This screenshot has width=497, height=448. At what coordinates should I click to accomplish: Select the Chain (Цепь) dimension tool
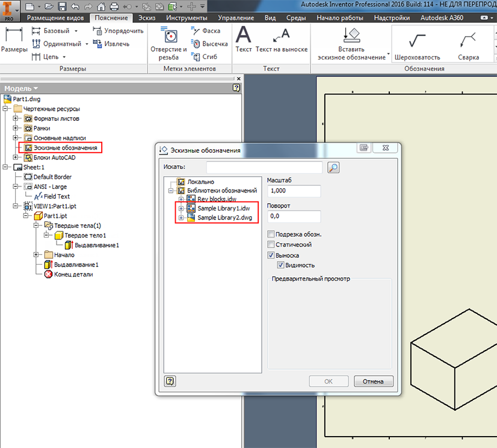click(x=45, y=57)
